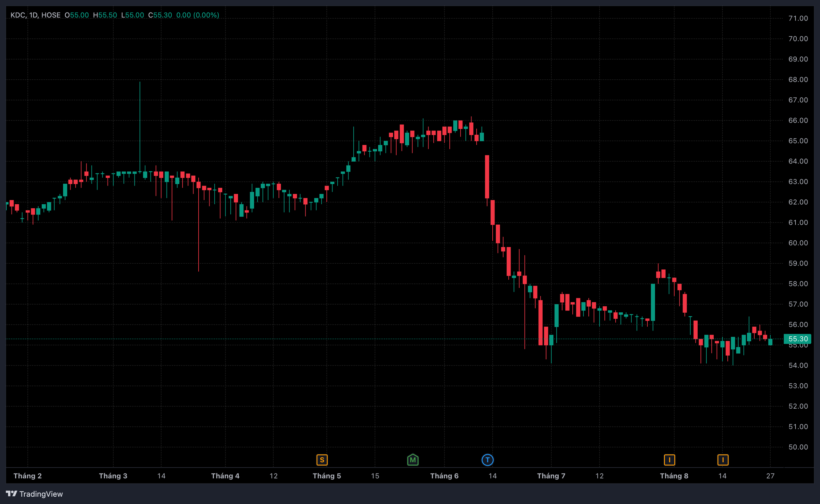Viewport: 820px width, 504px height.
Task: Click the I event marker near 14 August
Action: (723, 460)
